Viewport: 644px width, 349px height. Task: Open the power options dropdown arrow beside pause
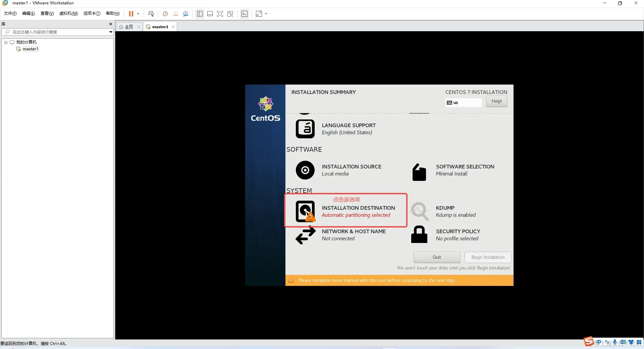coord(138,14)
